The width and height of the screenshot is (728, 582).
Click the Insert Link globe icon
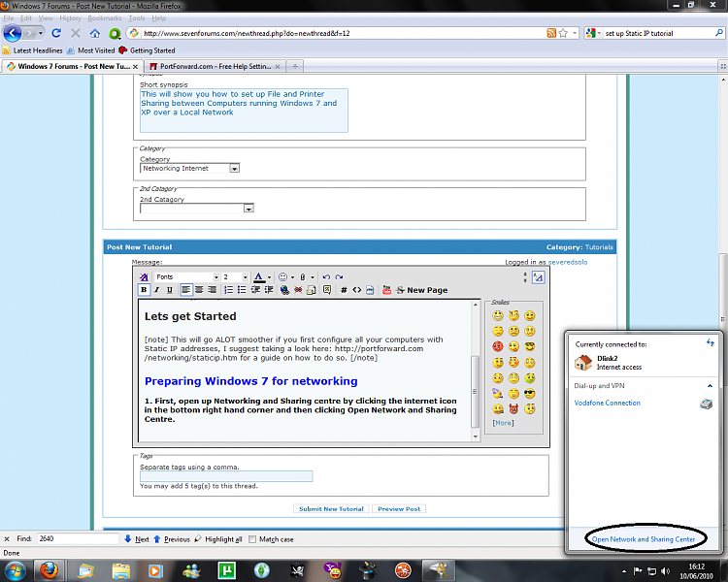(x=284, y=290)
